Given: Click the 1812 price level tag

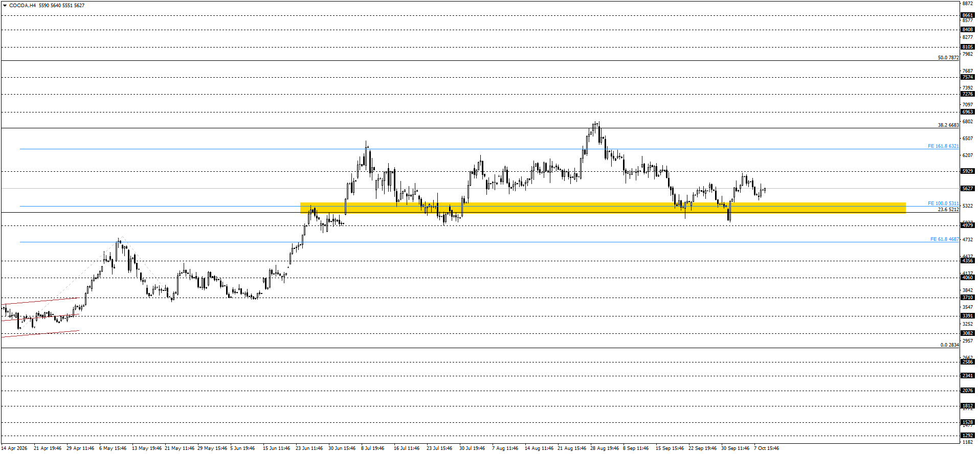Looking at the screenshot, I should (x=967, y=406).
